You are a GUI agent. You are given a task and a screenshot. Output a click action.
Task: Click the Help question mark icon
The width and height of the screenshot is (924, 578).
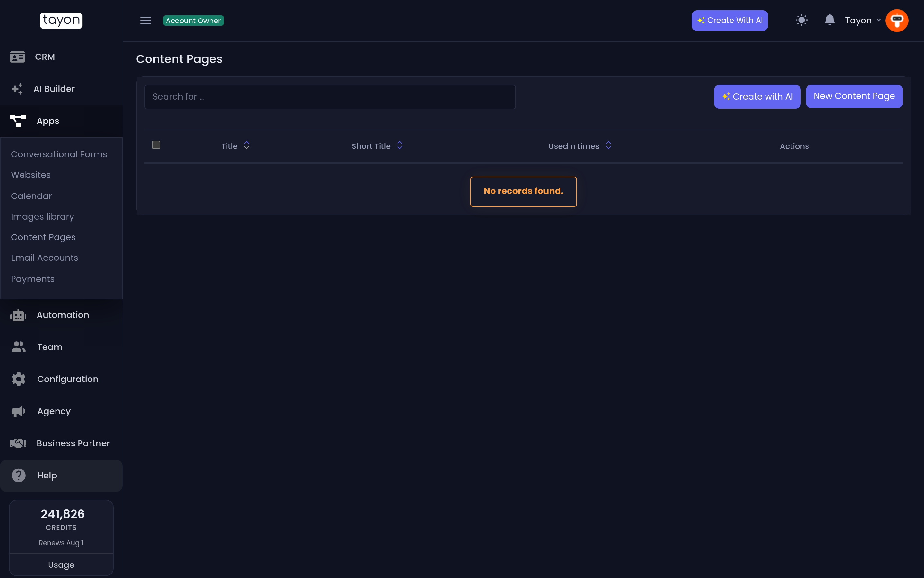(x=18, y=476)
